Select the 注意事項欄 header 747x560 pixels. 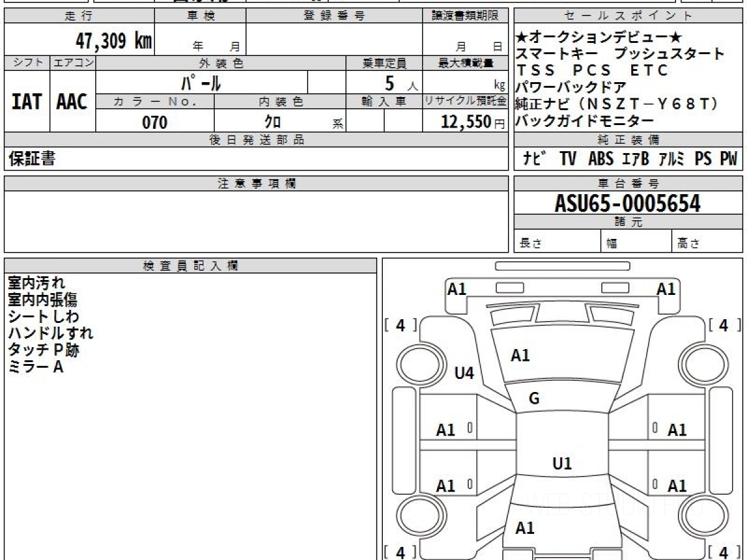(x=256, y=184)
